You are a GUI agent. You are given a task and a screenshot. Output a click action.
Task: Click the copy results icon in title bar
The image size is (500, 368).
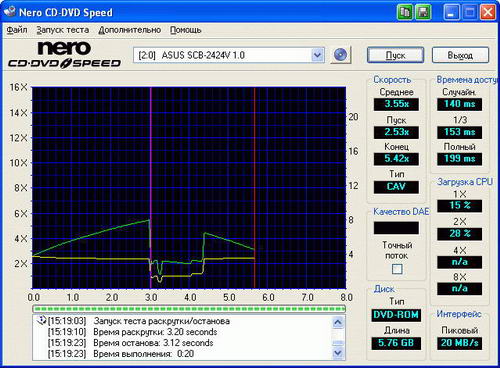[x=405, y=12]
